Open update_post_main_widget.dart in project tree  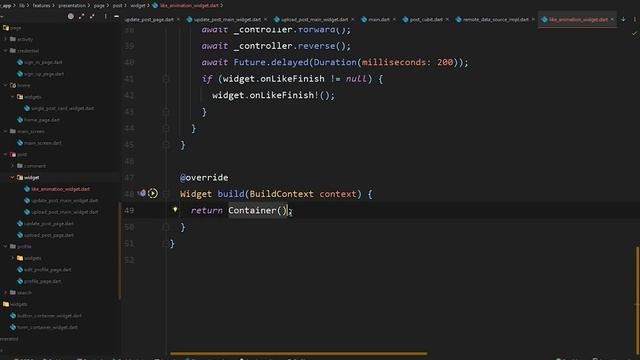tap(61, 200)
